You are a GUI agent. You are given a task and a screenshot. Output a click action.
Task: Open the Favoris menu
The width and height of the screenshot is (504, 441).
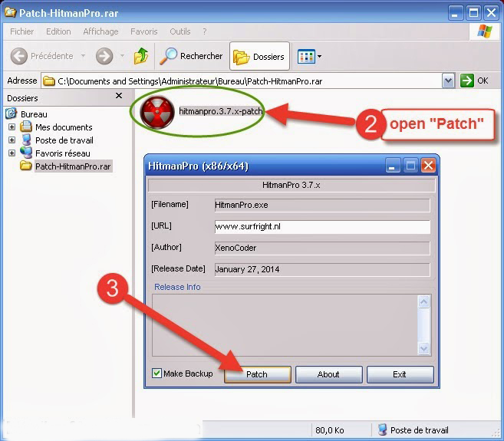pos(144,31)
